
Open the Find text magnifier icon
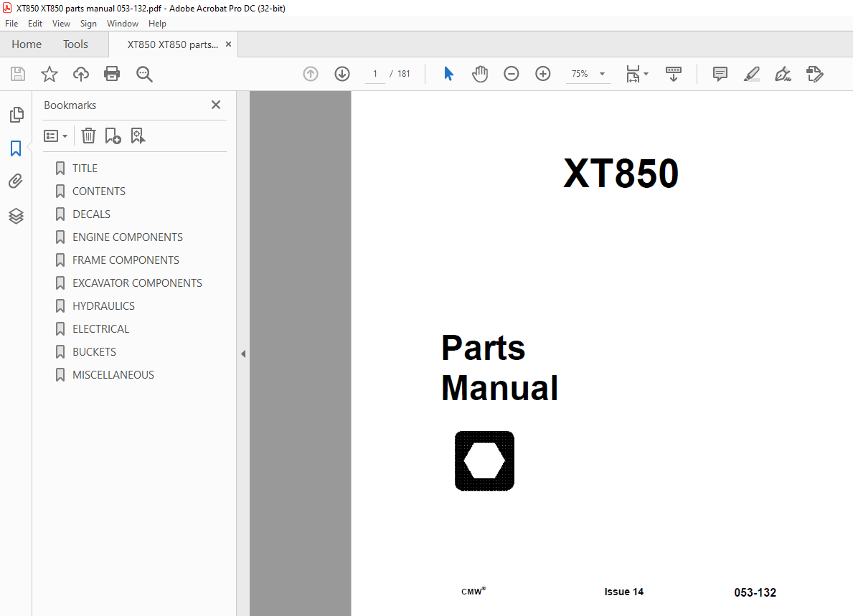click(144, 74)
